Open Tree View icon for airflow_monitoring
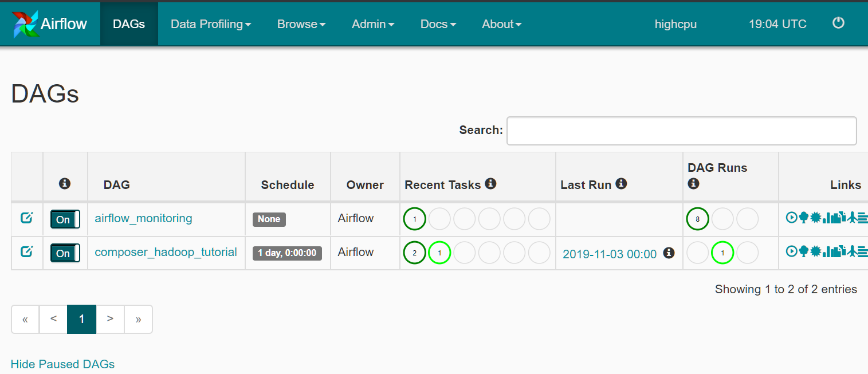Image resolution: width=868 pixels, height=374 pixels. tap(803, 218)
